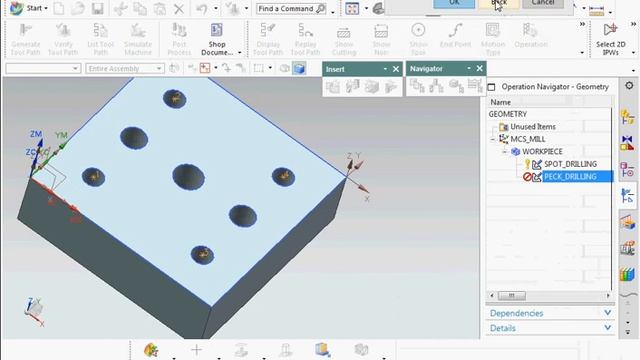The width and height of the screenshot is (640, 360).
Task: Click Generate Tool Path
Action: point(26,40)
